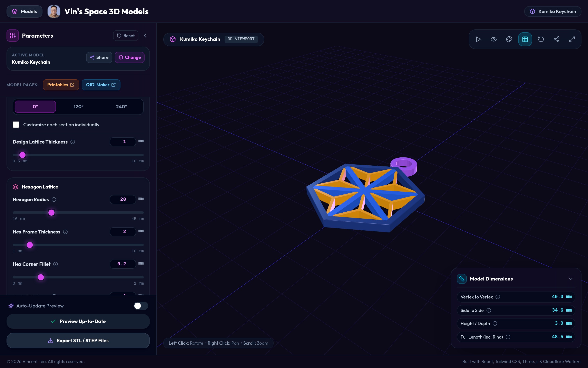Open the Models menu

pyautogui.click(x=24, y=11)
